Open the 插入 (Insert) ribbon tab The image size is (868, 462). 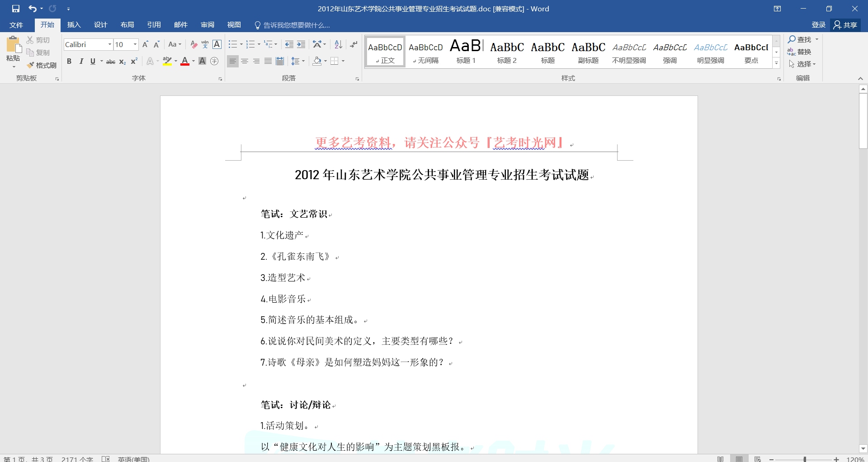tap(74, 25)
